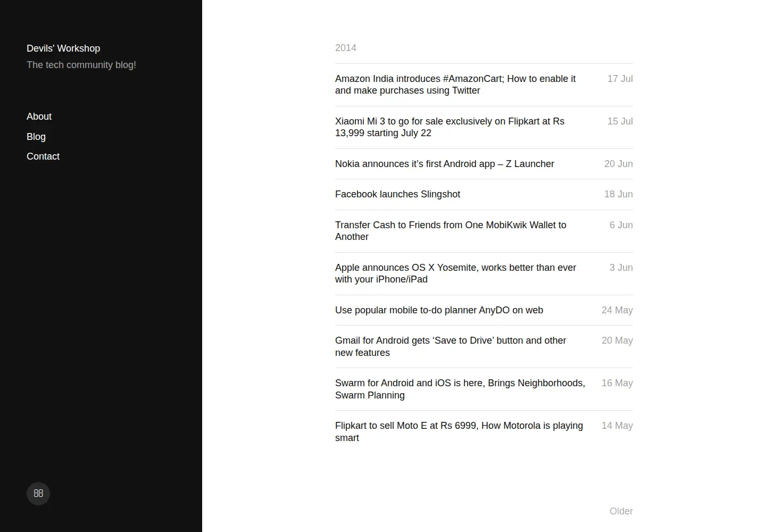Click the 2014 year heading
766x532 pixels.
pos(346,48)
